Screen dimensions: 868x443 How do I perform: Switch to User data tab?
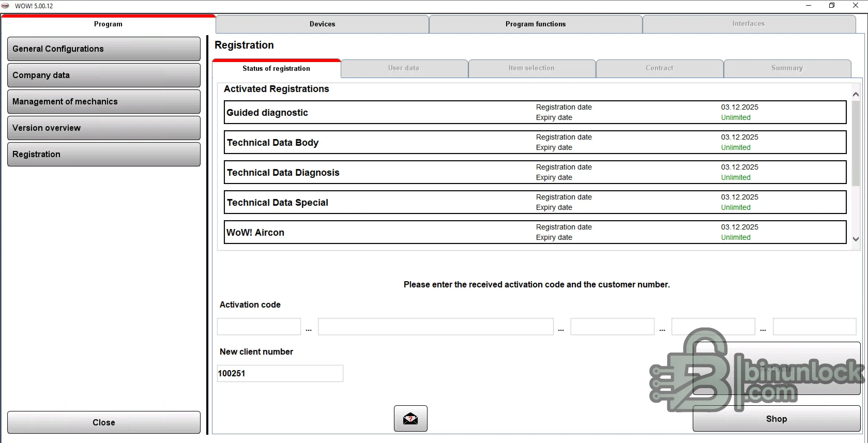point(404,68)
